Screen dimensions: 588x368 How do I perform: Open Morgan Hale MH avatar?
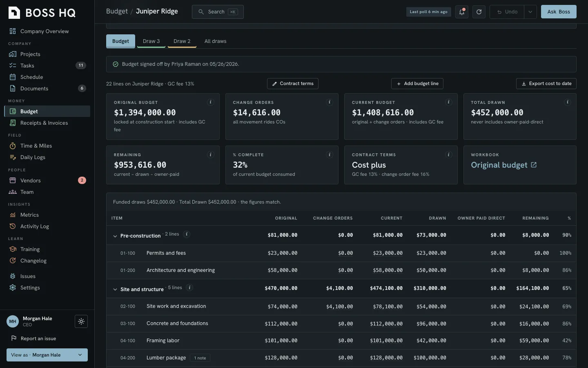tap(13, 321)
